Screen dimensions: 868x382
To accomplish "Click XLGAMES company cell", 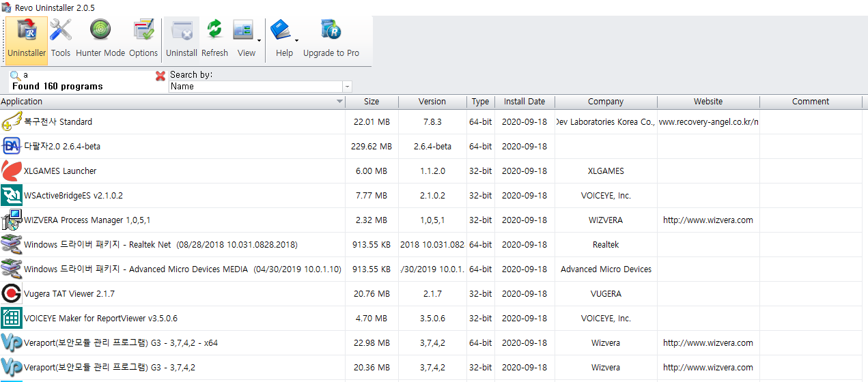I will 606,171.
